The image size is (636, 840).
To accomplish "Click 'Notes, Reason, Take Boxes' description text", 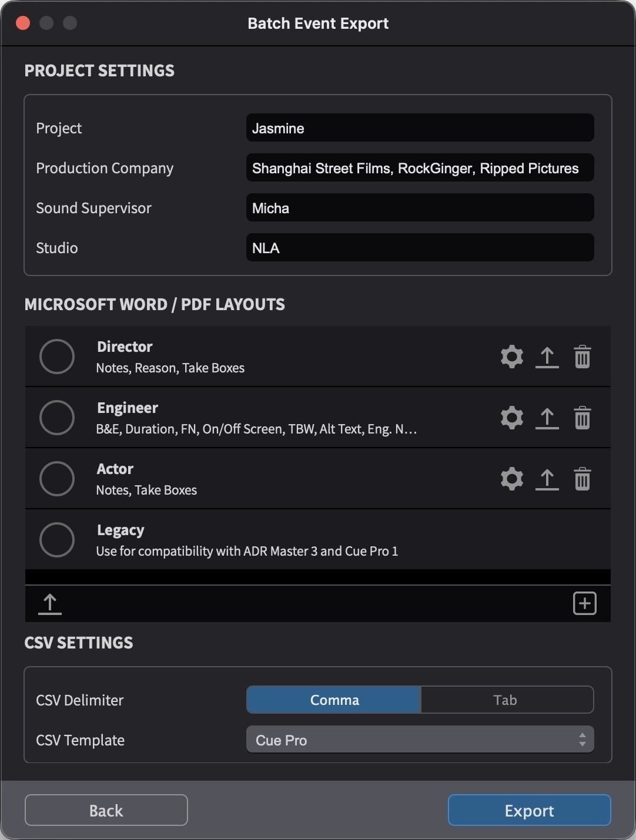I will tap(170, 368).
